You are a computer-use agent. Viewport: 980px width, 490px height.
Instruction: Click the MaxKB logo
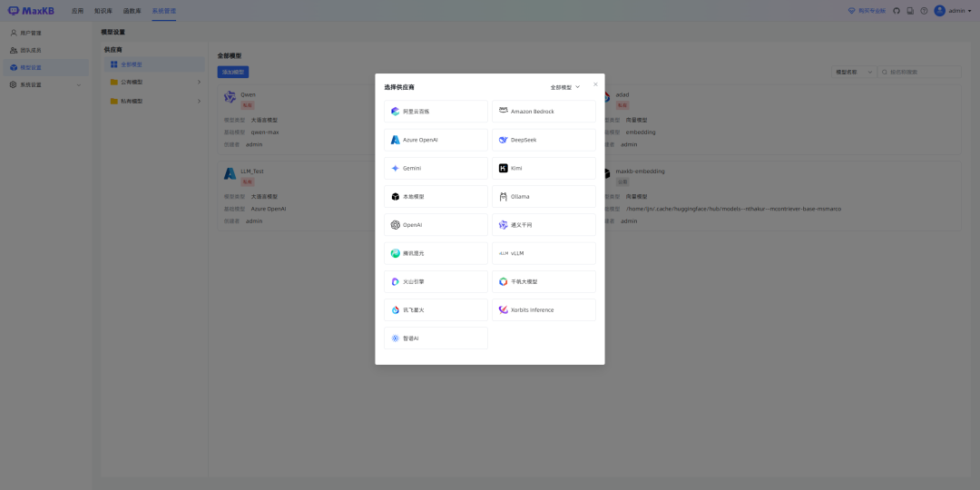31,11
